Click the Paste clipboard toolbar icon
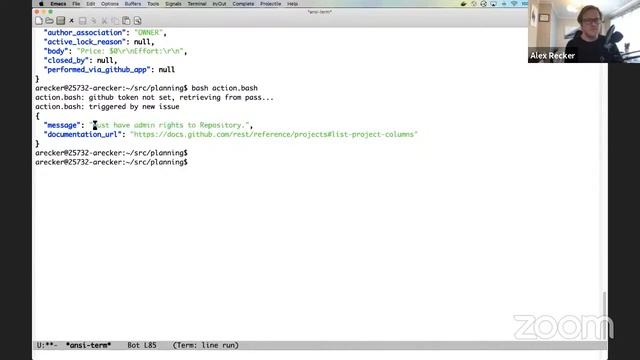The image size is (640, 360). 126,21
